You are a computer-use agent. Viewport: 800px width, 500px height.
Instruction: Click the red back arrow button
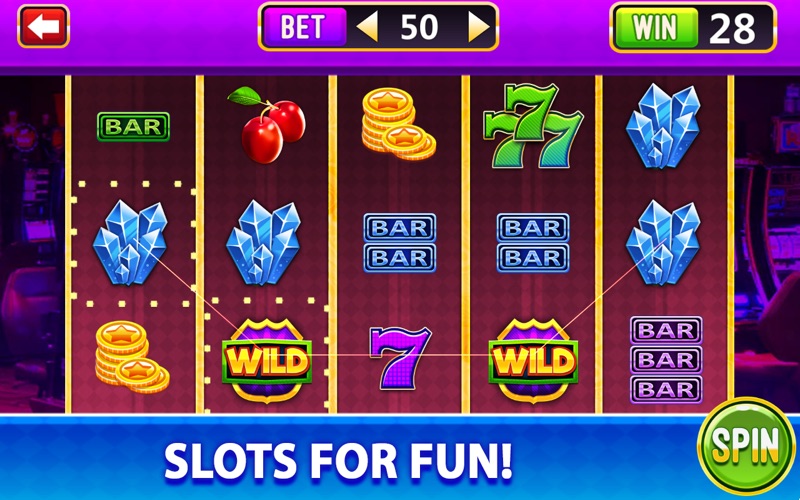point(43,27)
